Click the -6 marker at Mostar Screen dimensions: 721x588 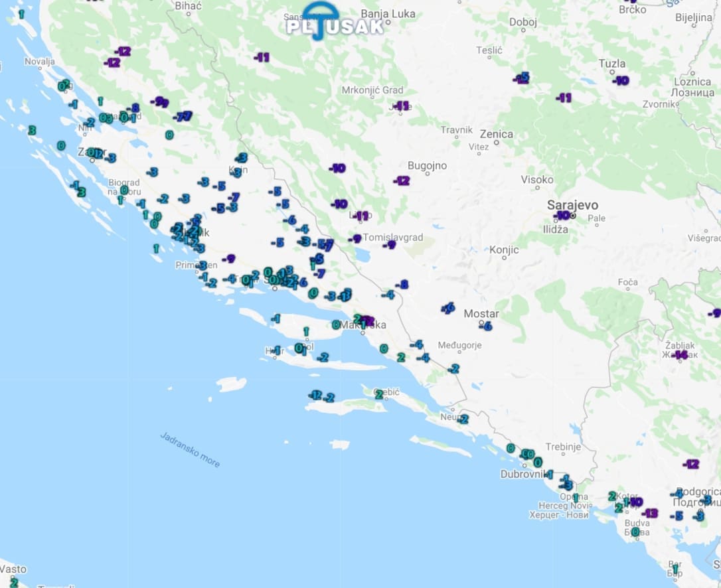487,327
